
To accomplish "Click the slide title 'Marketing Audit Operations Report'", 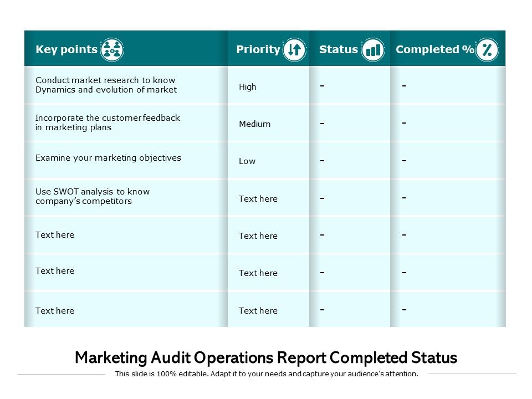I will point(266,357).
